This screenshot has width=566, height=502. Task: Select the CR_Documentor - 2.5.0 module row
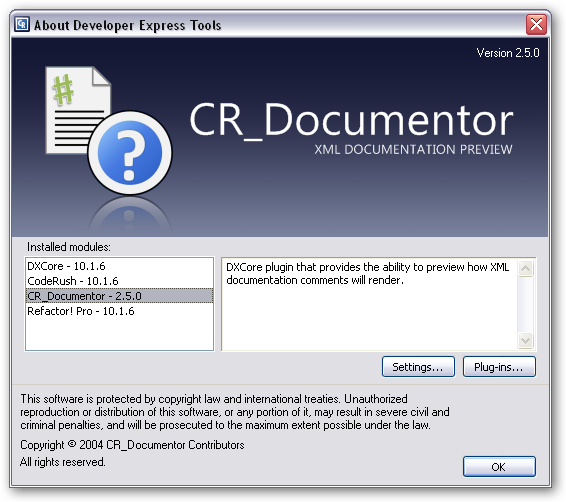point(119,296)
